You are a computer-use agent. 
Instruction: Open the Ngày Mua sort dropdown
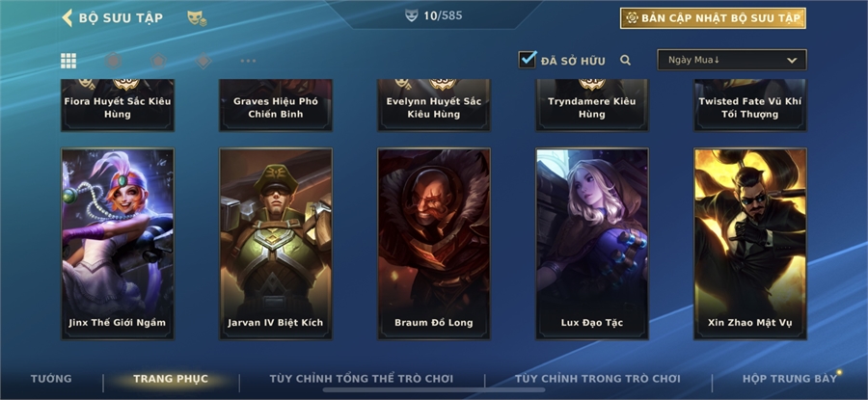(732, 60)
